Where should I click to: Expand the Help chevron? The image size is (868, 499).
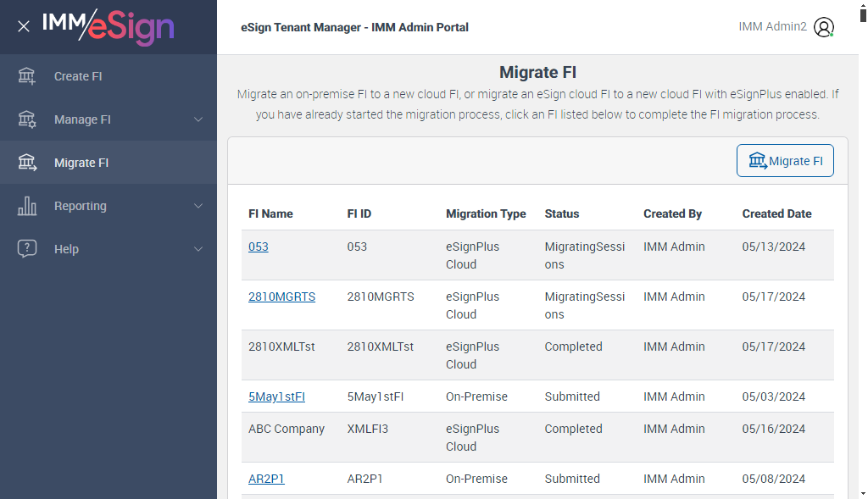[x=198, y=249]
